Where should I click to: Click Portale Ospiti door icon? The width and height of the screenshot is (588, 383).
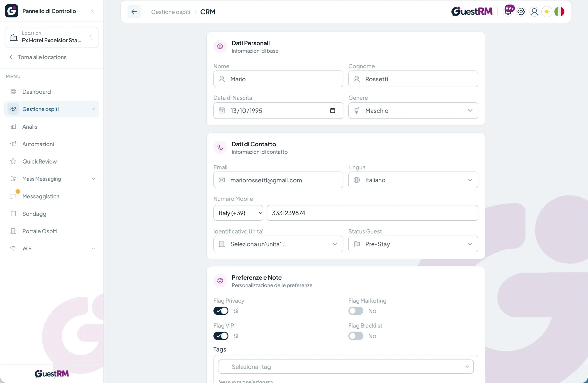tap(13, 231)
